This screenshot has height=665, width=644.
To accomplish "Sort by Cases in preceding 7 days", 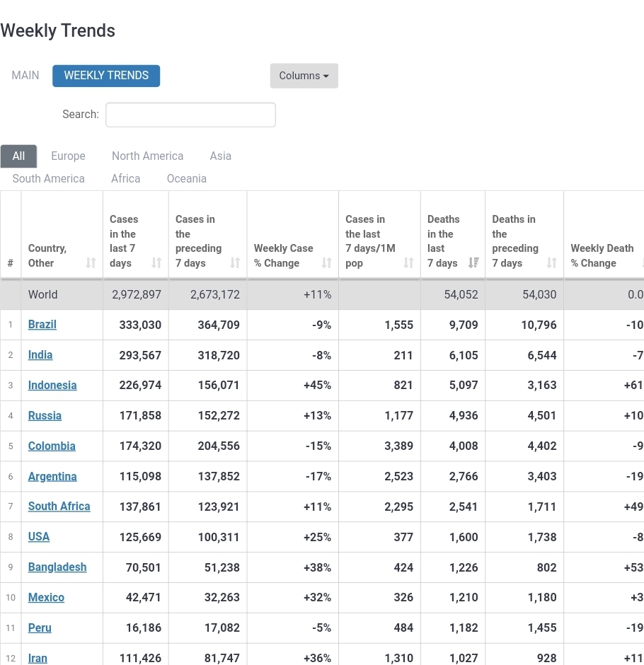I will tap(235, 263).
